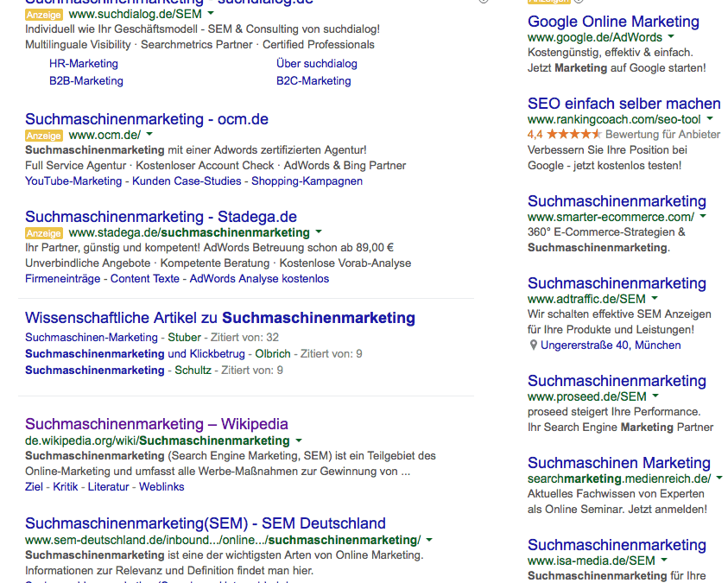Open Suchmaschinenmarketing – Wikipedia result

[x=156, y=424]
